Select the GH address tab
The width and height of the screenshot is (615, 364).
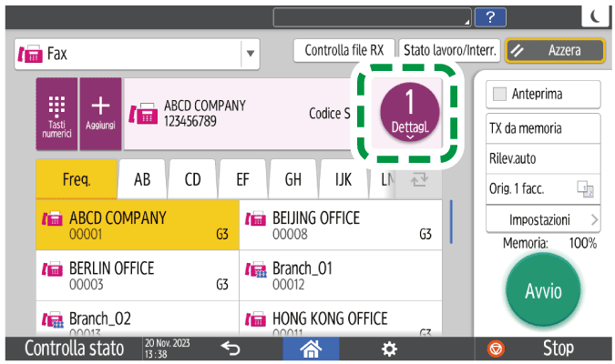(x=292, y=179)
